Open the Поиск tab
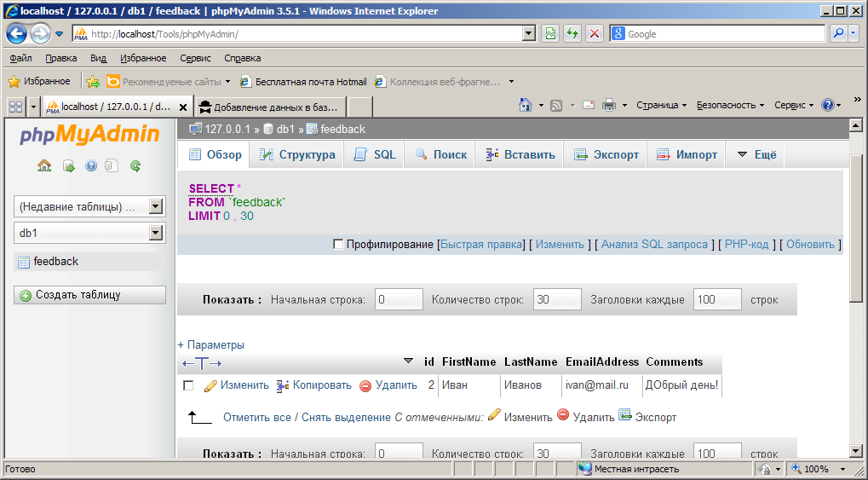 click(x=441, y=154)
